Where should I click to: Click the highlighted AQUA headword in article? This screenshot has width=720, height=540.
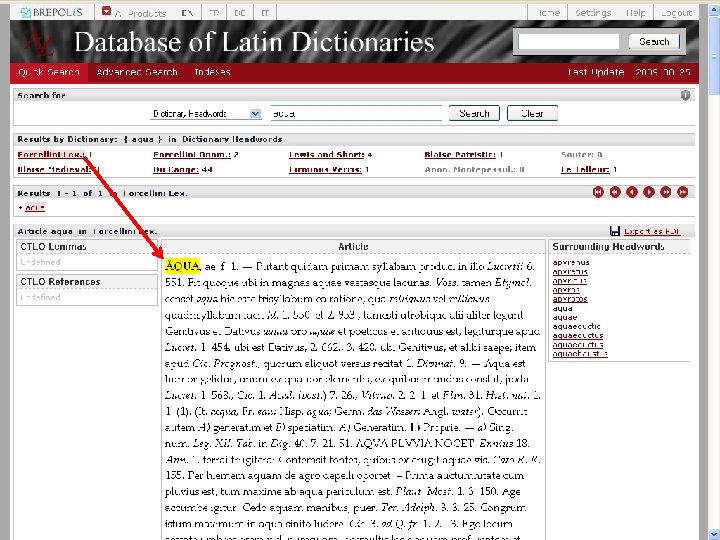click(182, 266)
